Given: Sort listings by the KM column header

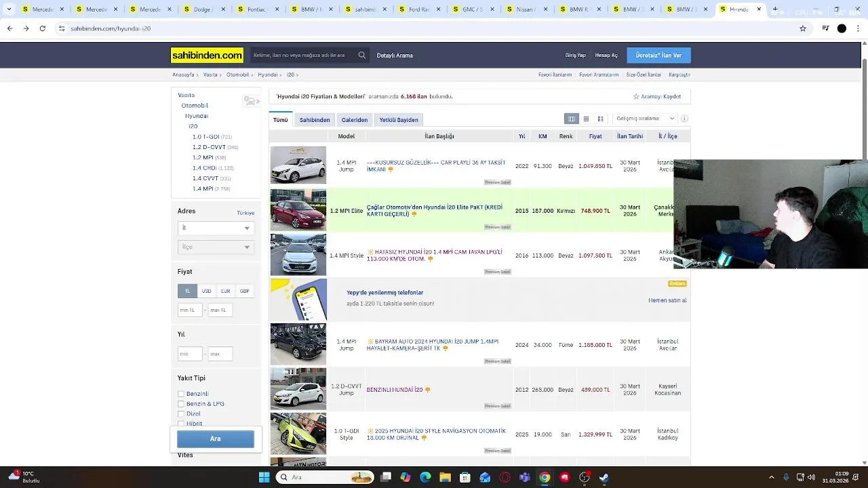Looking at the screenshot, I should point(542,136).
